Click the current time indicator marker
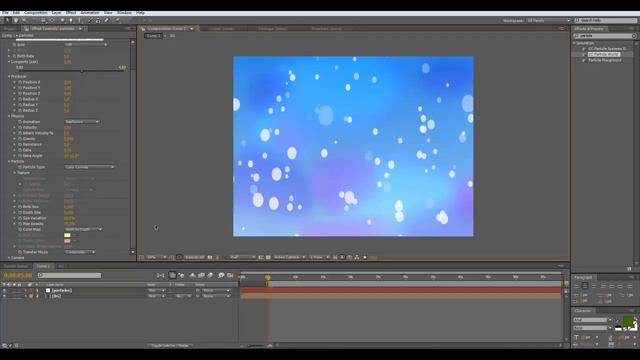 268,278
